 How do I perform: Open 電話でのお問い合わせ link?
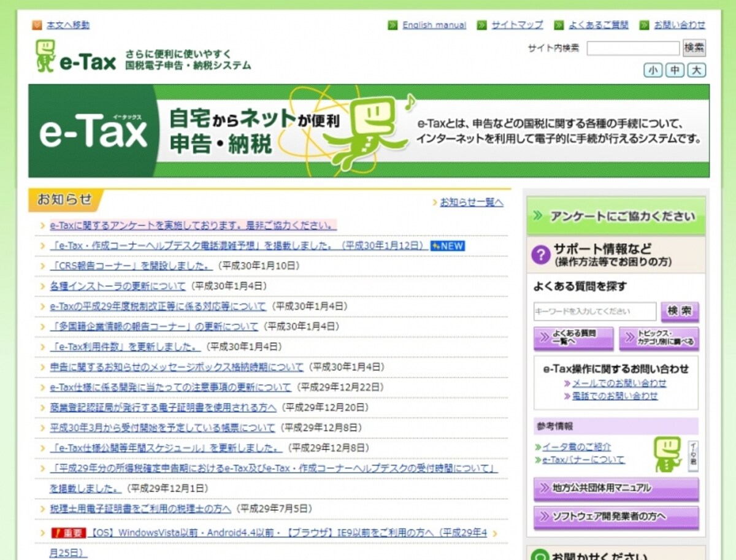pyautogui.click(x=615, y=396)
